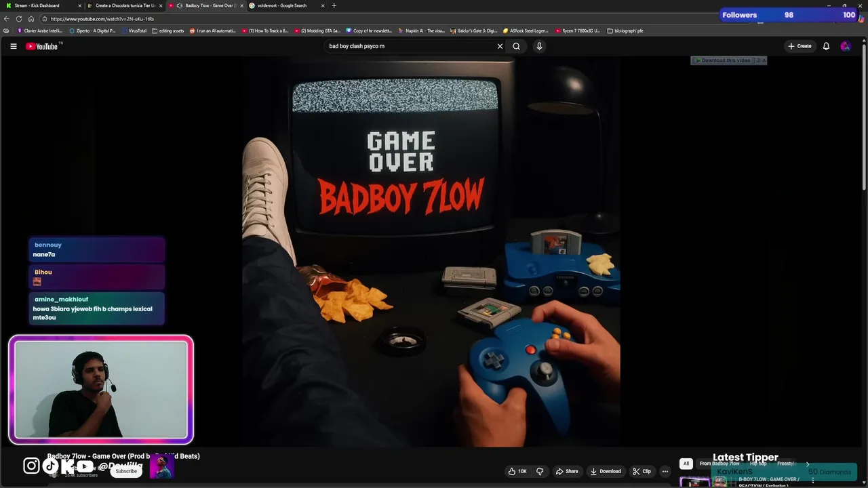868x488 pixels.
Task: Click the Create button
Action: coord(800,46)
